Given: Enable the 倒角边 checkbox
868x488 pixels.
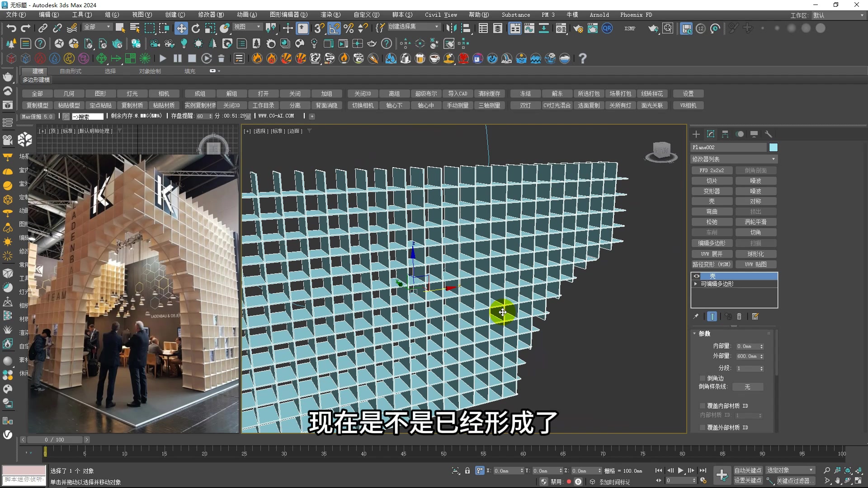Looking at the screenshot, I should (703, 378).
